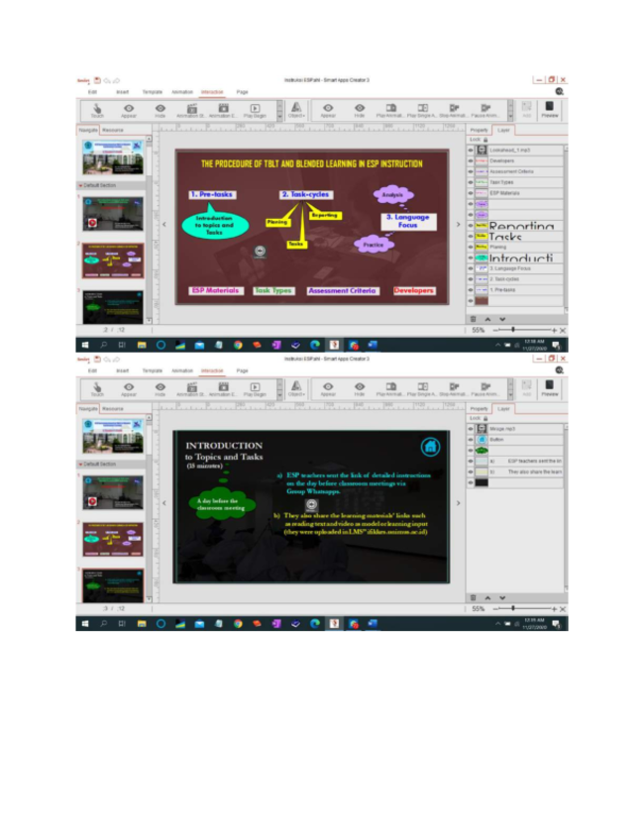Select the Play Begin trigger in upper window
644x833 pixels.
tap(255, 111)
